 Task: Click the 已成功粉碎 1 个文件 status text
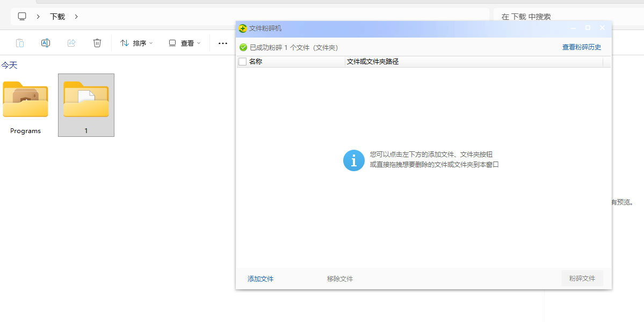click(x=294, y=48)
